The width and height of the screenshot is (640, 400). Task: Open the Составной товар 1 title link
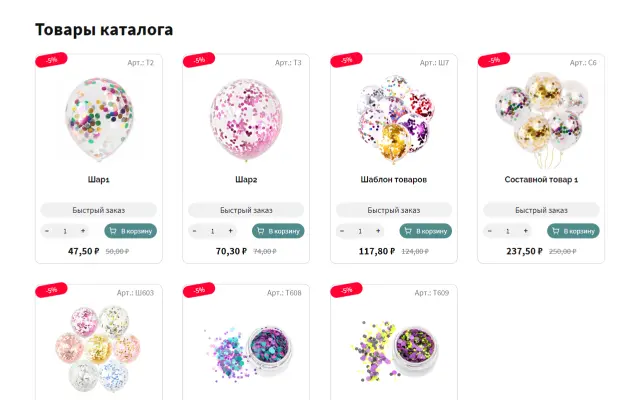[x=541, y=180]
